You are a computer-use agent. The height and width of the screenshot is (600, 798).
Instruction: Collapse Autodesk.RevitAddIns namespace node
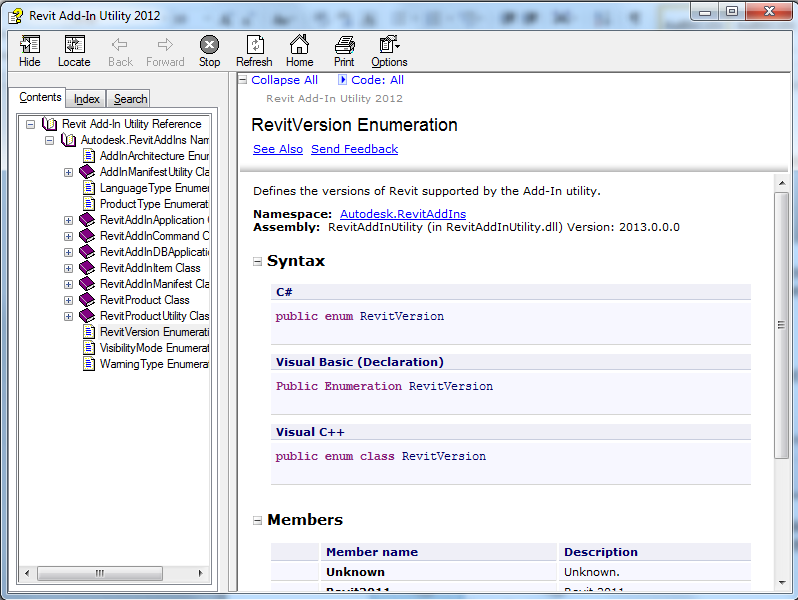click(49, 140)
